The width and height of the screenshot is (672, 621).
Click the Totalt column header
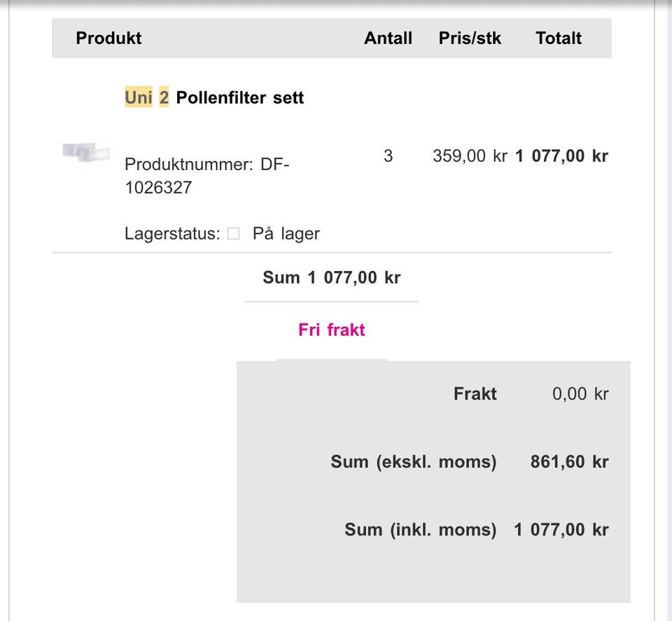559,39
